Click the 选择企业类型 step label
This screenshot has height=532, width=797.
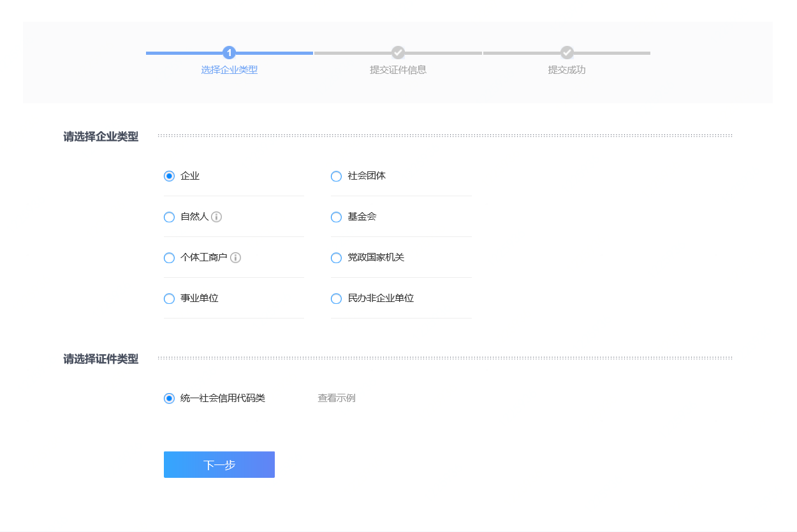tap(230, 69)
